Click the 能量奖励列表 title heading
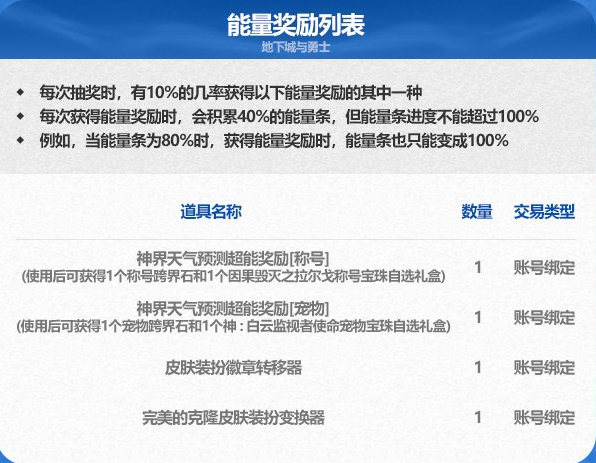 tap(296, 25)
